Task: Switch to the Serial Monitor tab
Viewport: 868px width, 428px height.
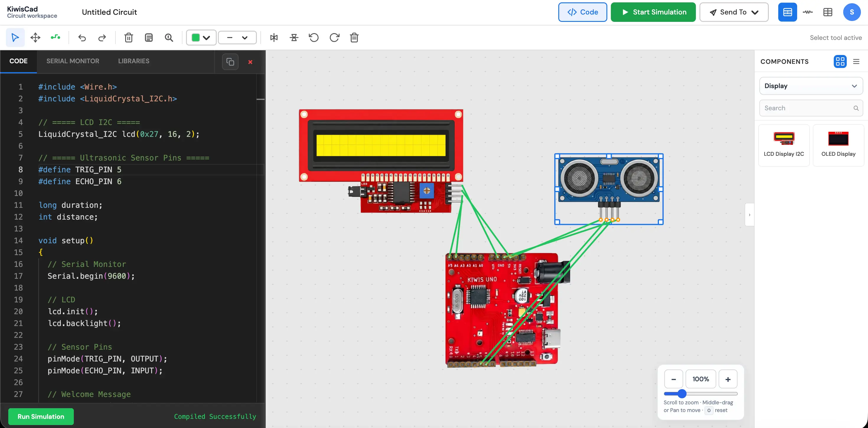Action: pos(73,61)
